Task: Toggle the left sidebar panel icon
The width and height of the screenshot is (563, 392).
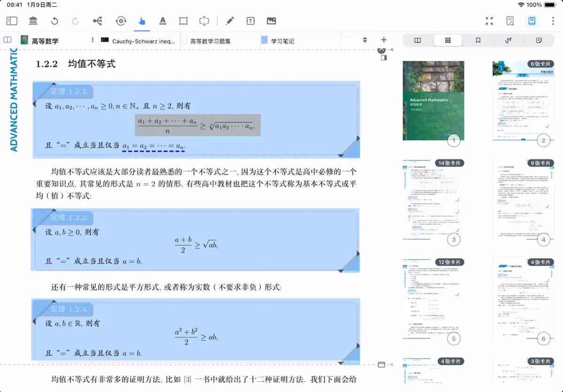Action: (x=12, y=21)
